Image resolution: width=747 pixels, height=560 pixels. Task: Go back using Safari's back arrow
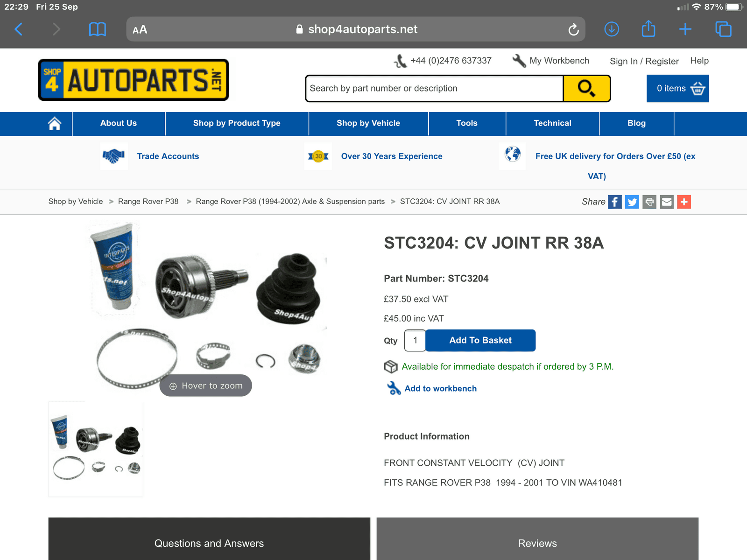(19, 29)
